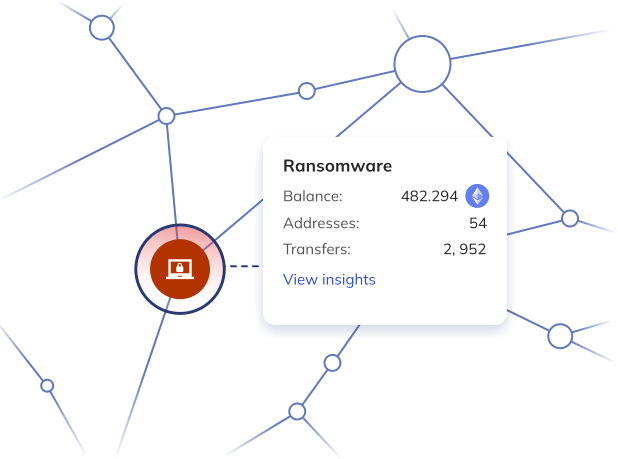Click the Transfers label in the card
Image resolution: width=618 pixels, height=459 pixels.
[x=318, y=250]
